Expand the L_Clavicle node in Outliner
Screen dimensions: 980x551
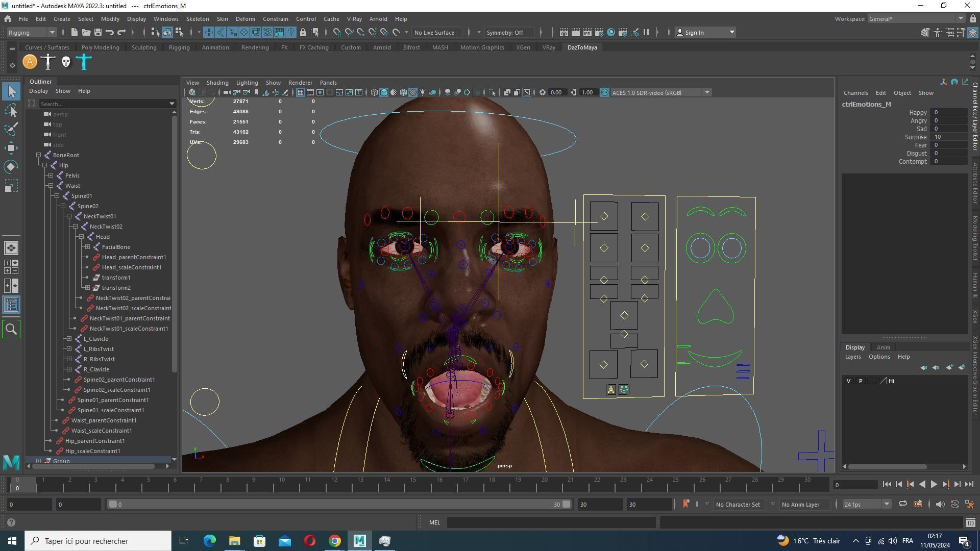pyautogui.click(x=69, y=339)
